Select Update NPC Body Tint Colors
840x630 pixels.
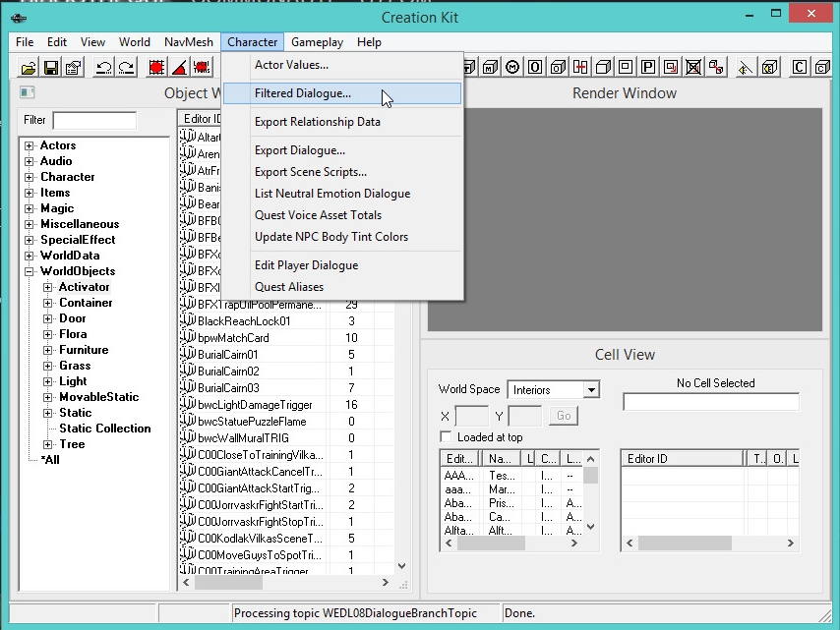tap(341, 237)
